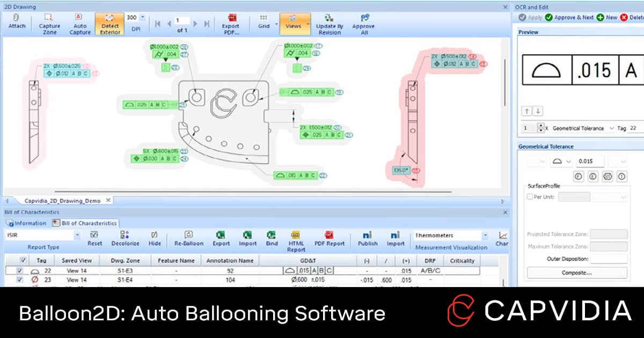The height and width of the screenshot is (338, 644).
Task: Toggle the select-all checkbox in the table header
Action: (x=22, y=260)
